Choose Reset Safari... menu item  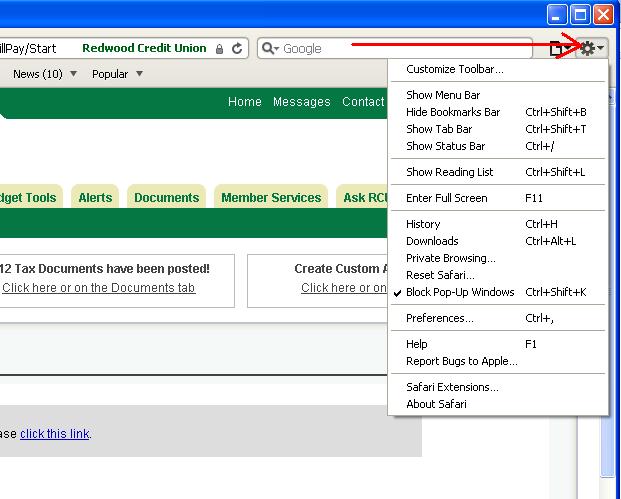coord(498,275)
